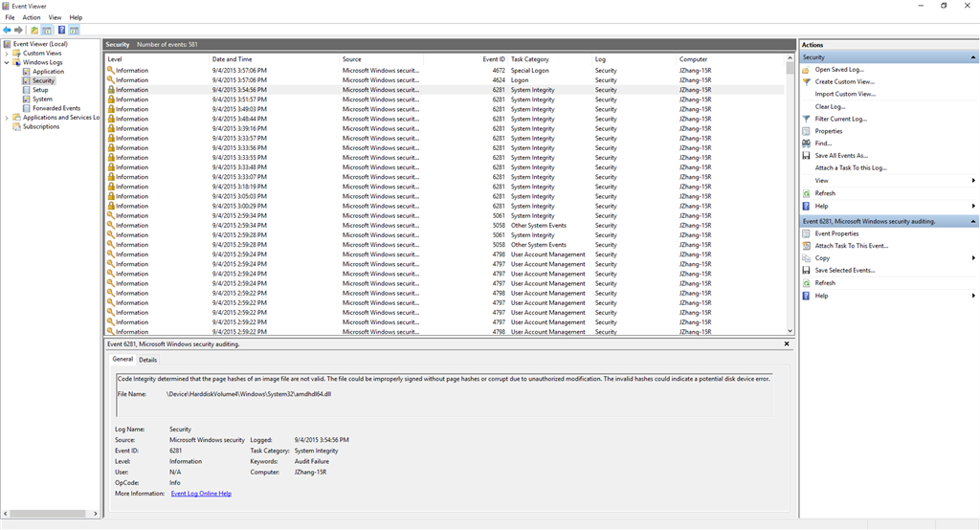
Task: Click the Event Properties icon
Action: pos(806,233)
